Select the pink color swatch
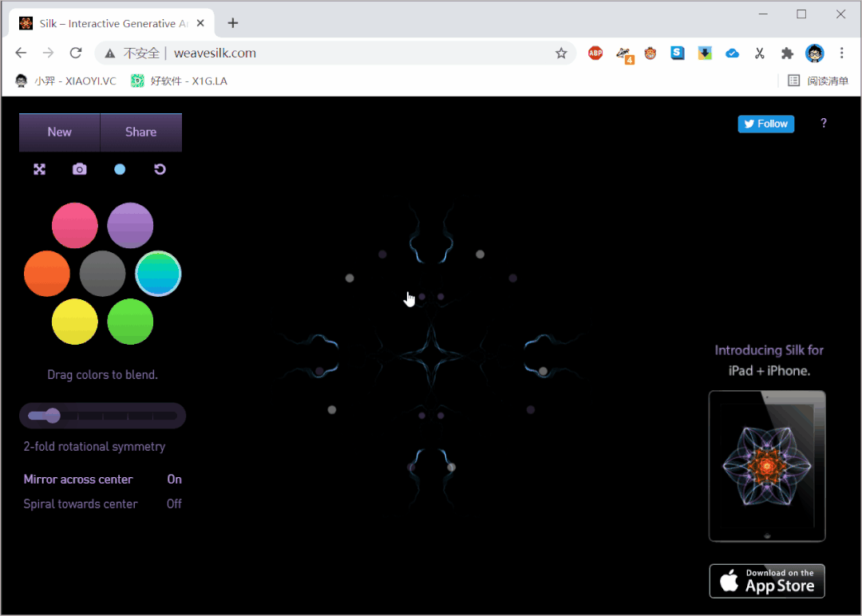 click(75, 226)
